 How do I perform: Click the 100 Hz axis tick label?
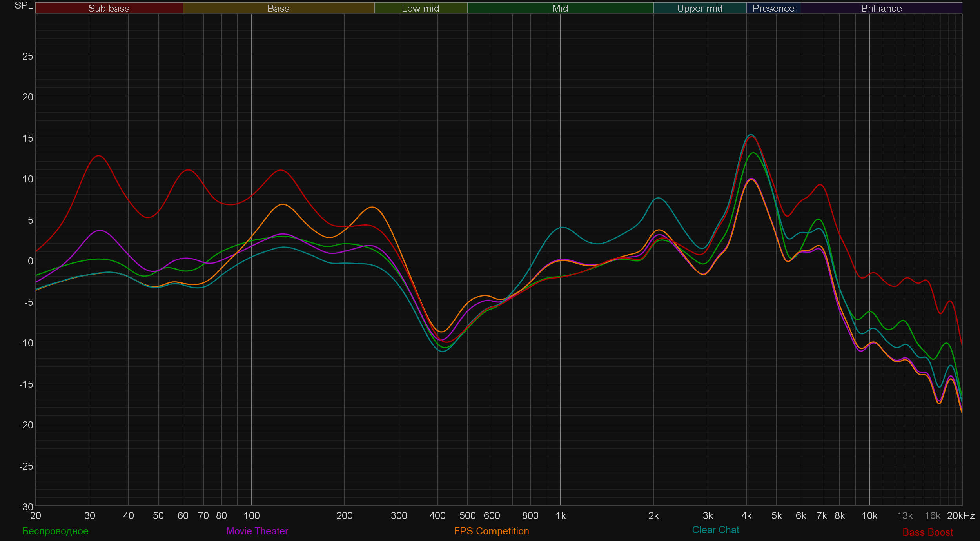(x=251, y=515)
